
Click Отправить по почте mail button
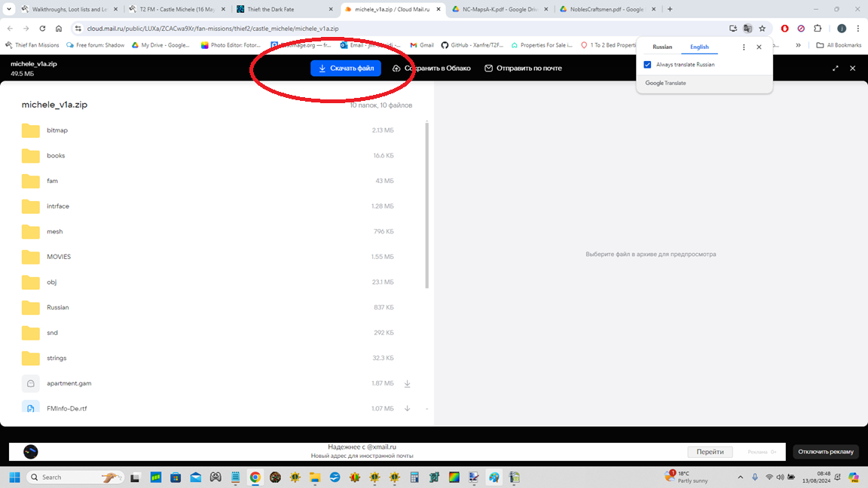523,68
